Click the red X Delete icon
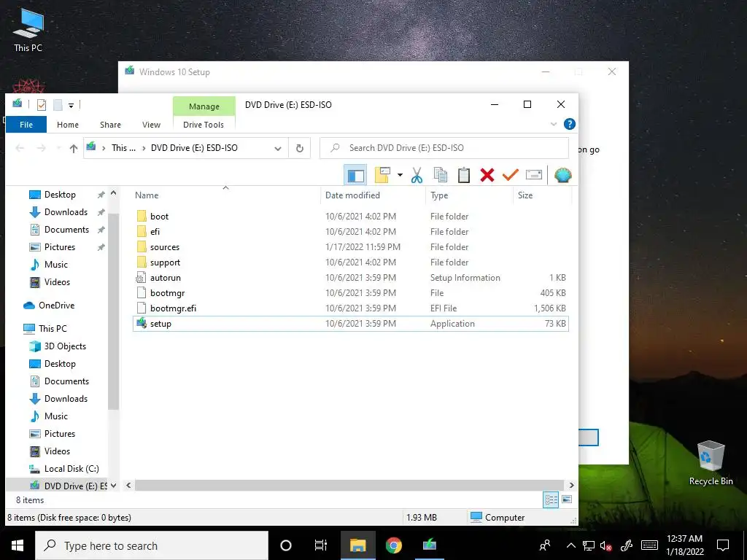Screen dimensions: 747x560 coord(487,175)
